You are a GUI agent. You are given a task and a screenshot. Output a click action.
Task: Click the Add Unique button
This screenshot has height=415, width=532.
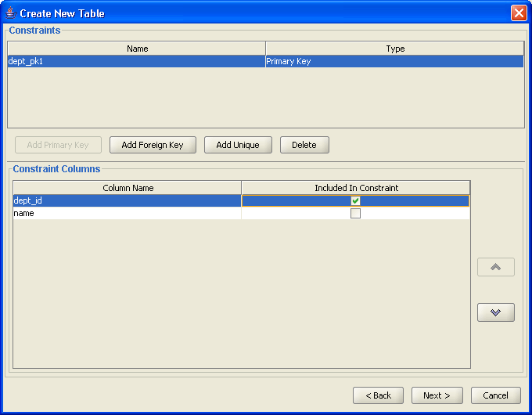click(x=238, y=145)
